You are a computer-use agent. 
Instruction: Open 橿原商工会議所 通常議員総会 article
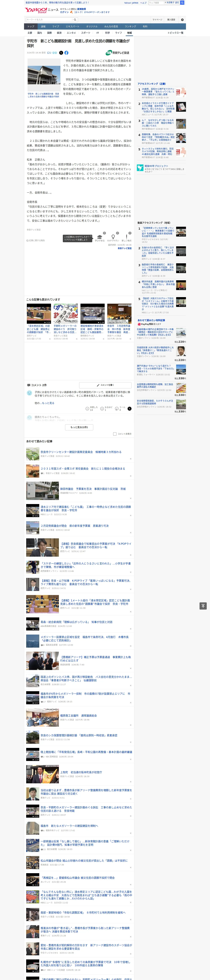78,716
